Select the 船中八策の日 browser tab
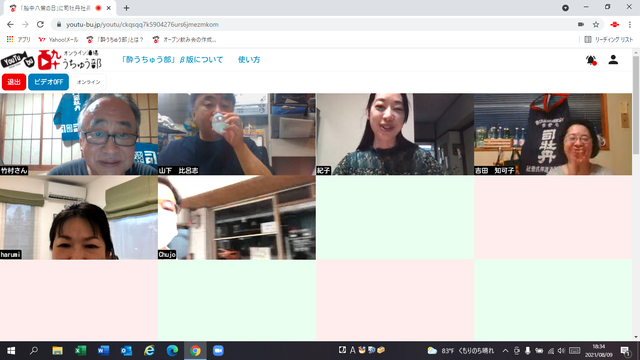 (60, 8)
